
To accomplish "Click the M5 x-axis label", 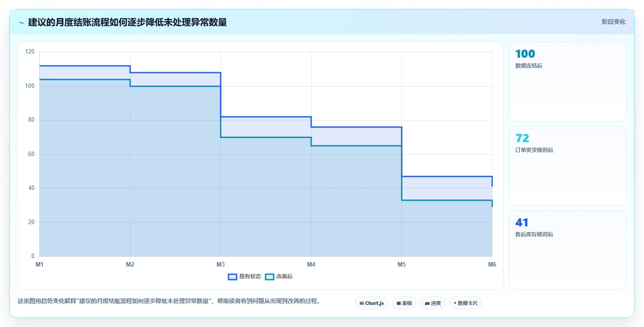I will tap(401, 265).
